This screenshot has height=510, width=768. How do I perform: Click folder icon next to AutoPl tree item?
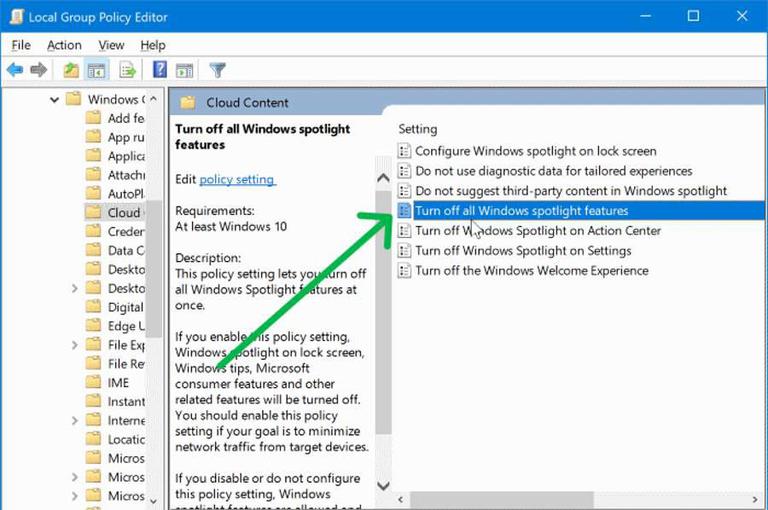pos(93,194)
